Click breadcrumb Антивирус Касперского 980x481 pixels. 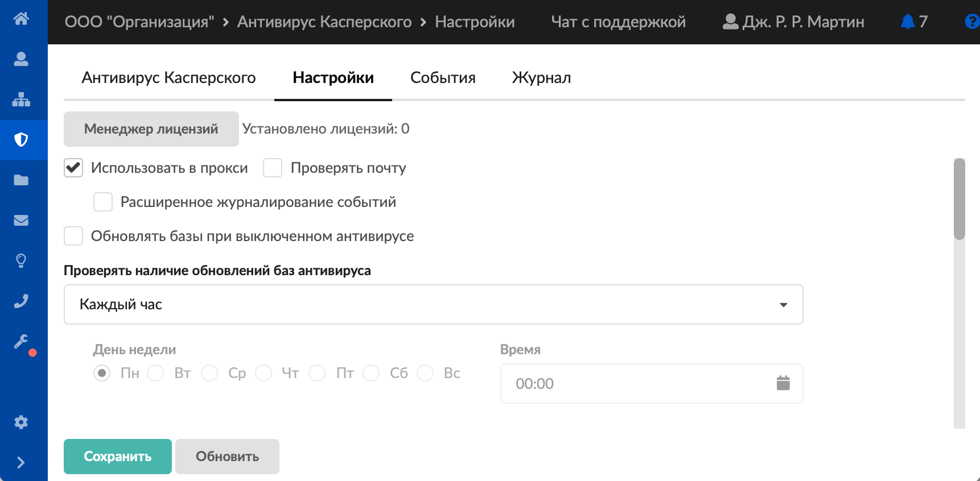[324, 22]
